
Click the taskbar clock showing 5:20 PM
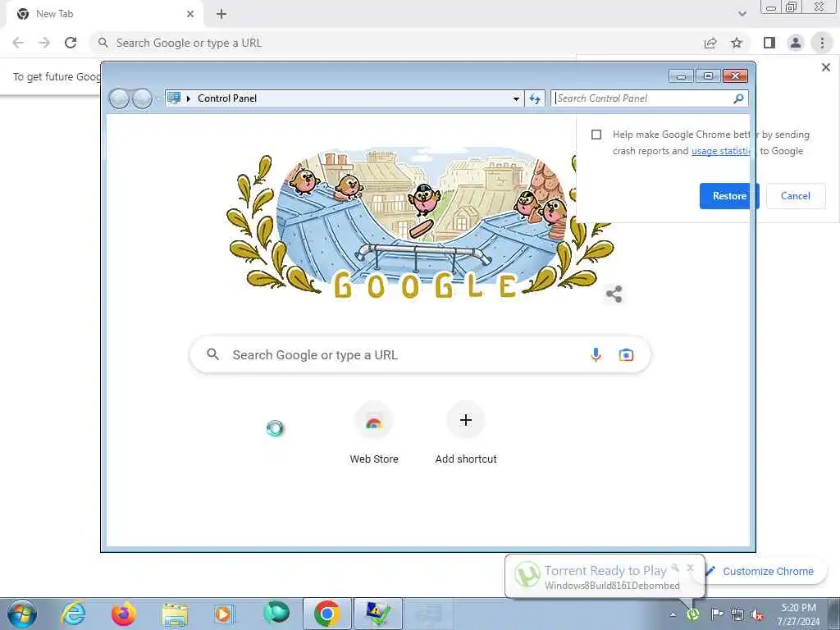click(x=798, y=614)
